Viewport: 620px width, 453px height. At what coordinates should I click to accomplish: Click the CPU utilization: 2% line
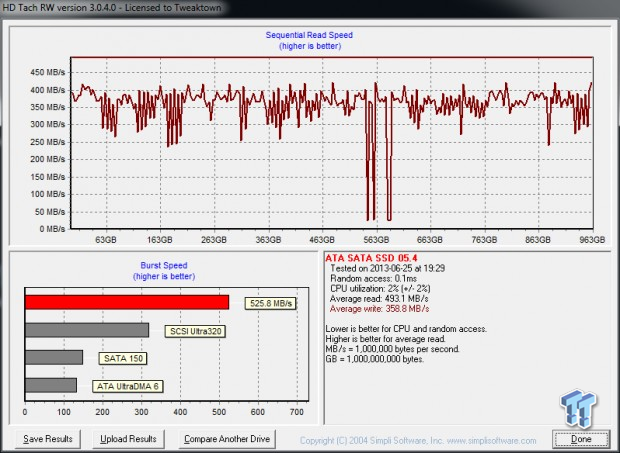pyautogui.click(x=380, y=289)
